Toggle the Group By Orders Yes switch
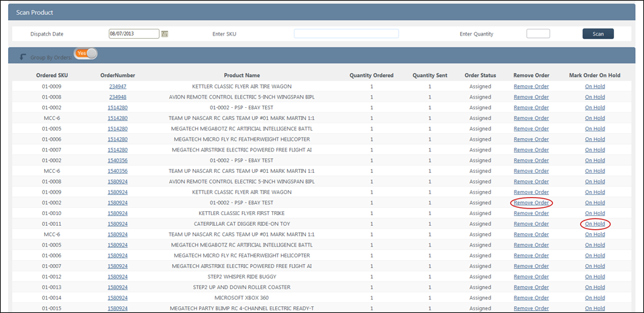This screenshot has height=313, width=644. pyautogui.click(x=86, y=54)
